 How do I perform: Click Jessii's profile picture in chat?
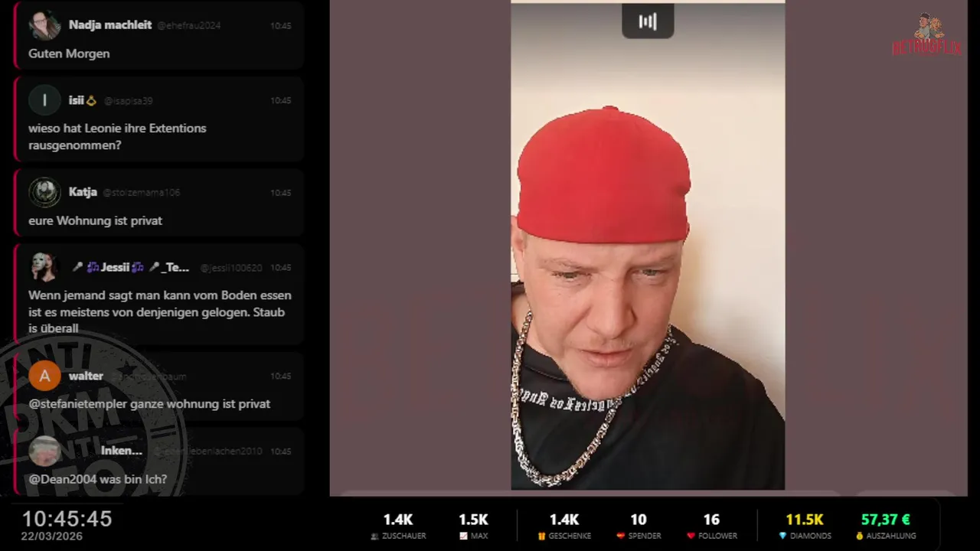click(x=44, y=267)
